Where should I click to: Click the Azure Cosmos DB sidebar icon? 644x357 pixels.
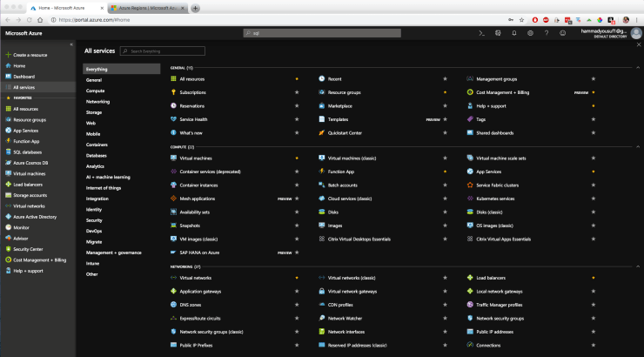click(8, 163)
